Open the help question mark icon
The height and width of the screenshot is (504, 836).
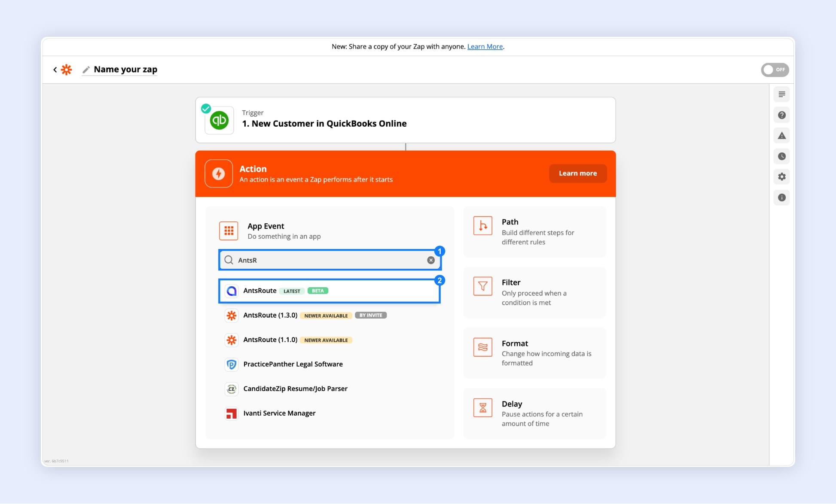pos(781,115)
